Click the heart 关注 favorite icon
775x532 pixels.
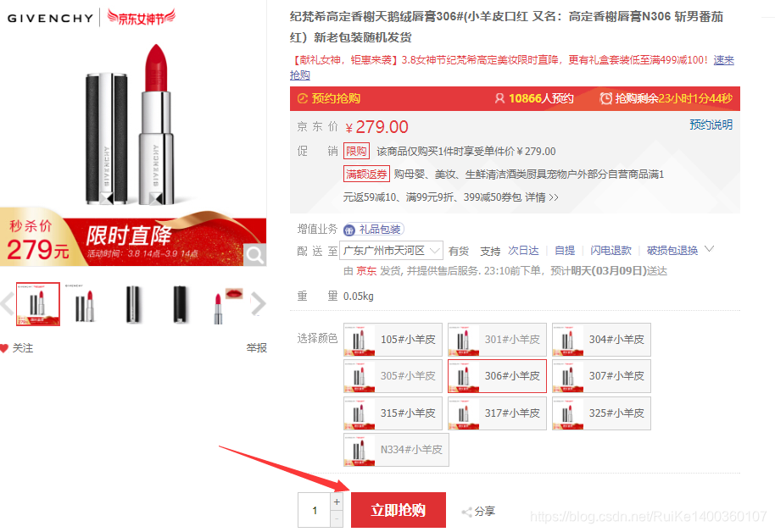pyautogui.click(x=4, y=348)
